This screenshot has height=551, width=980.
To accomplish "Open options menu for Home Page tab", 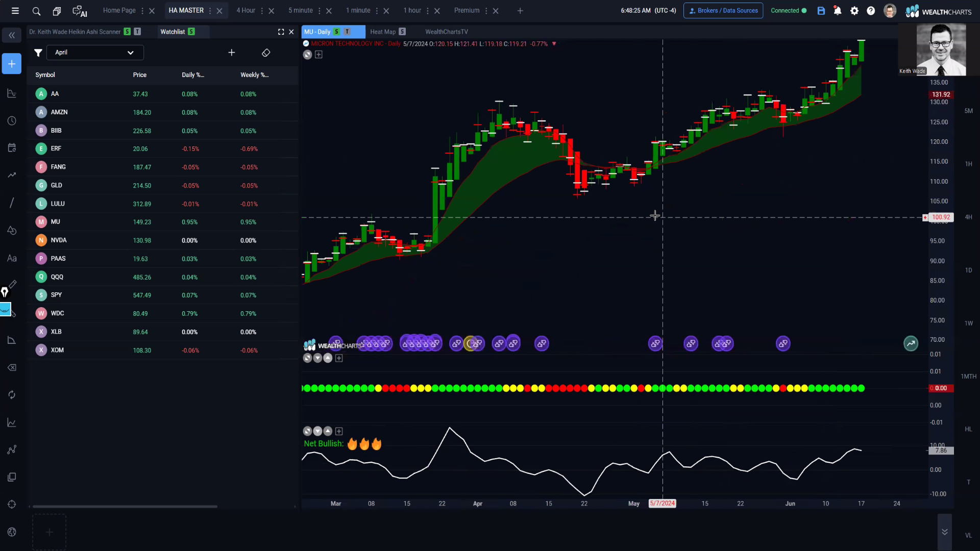I will click(x=142, y=11).
